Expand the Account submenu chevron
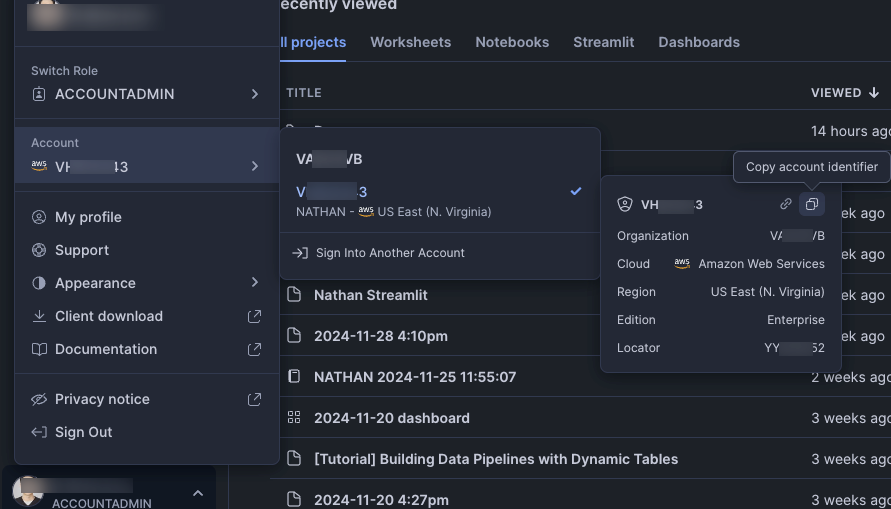This screenshot has height=509, width=891. coord(255,166)
